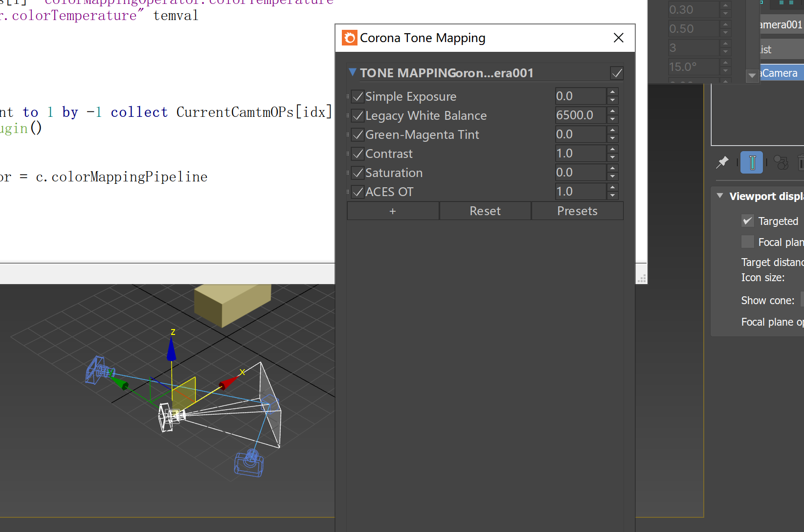
Task: Grab the Contrast row drag handle
Action: pos(348,154)
